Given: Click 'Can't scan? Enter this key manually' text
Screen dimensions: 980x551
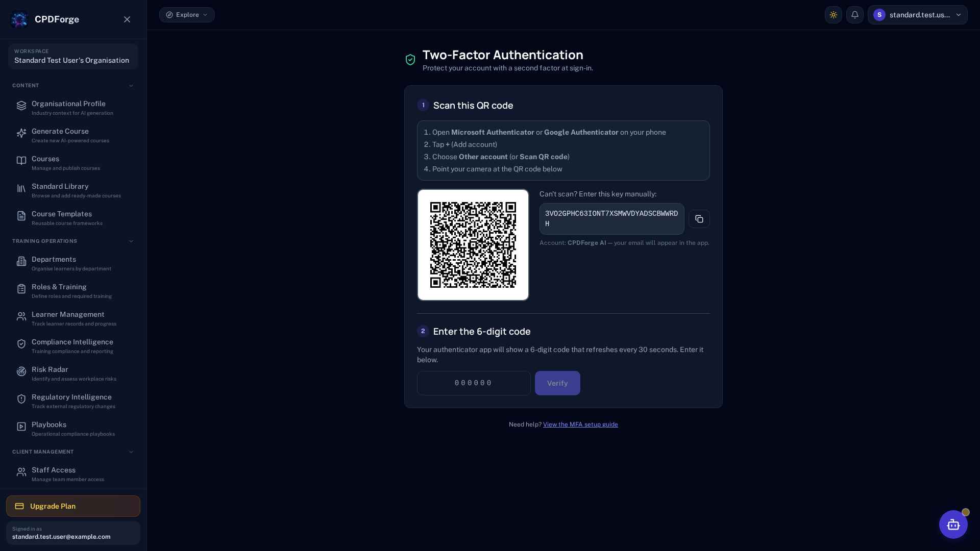Looking at the screenshot, I should pyautogui.click(x=598, y=194).
